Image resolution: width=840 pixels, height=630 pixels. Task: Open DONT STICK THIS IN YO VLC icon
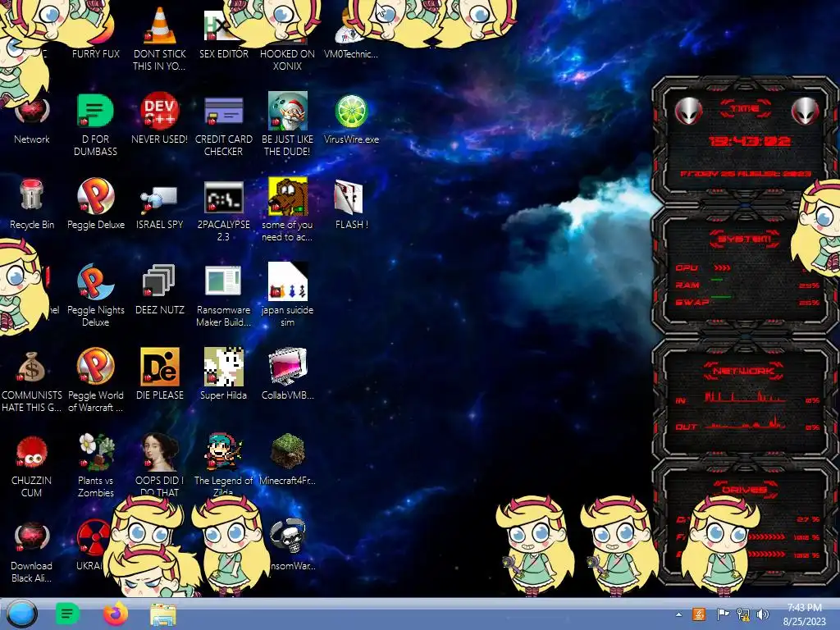pyautogui.click(x=160, y=38)
